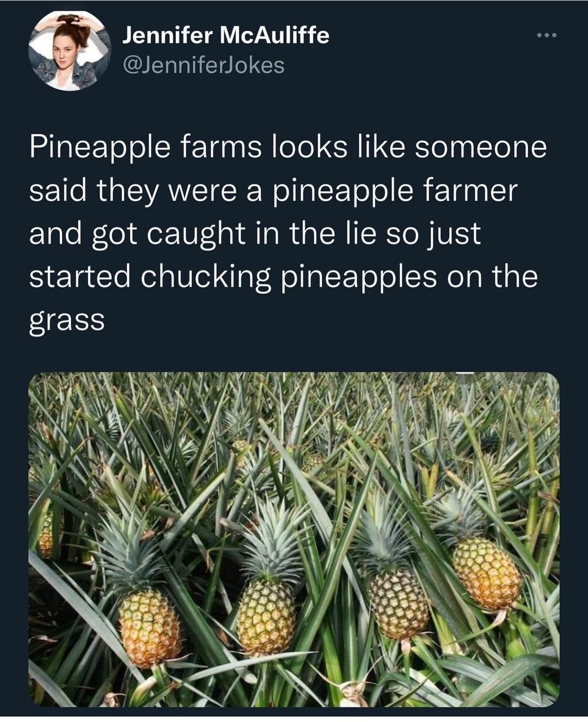Open the @JenniferJokes handle link
The height and width of the screenshot is (722, 588).
204,65
